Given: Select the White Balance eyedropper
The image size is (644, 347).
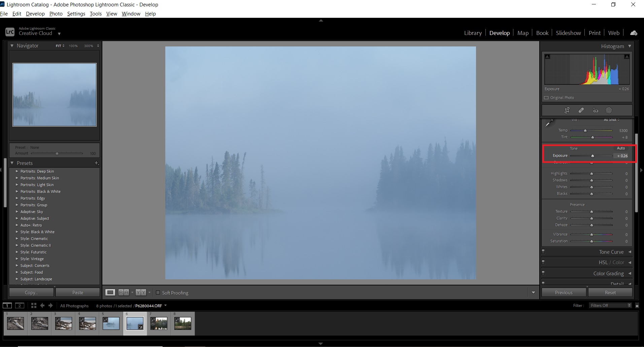Looking at the screenshot, I should pos(549,123).
